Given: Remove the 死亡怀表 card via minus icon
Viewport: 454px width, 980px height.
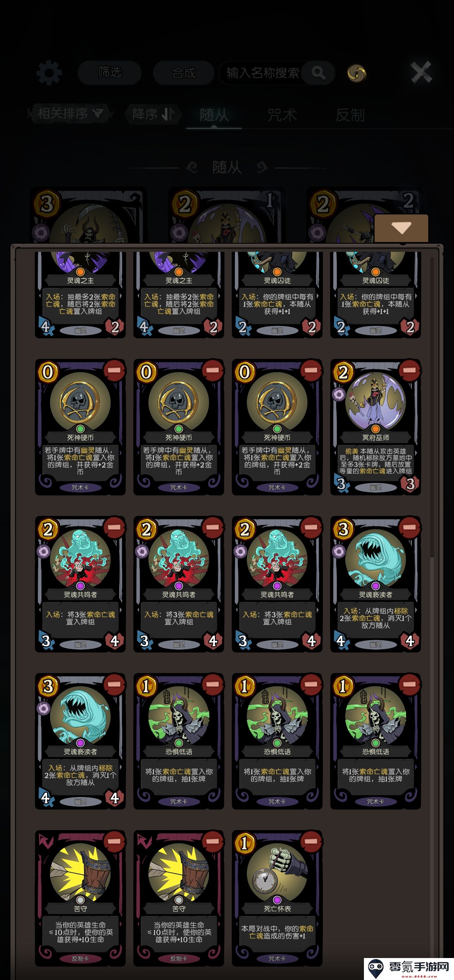Looking at the screenshot, I should [311, 841].
